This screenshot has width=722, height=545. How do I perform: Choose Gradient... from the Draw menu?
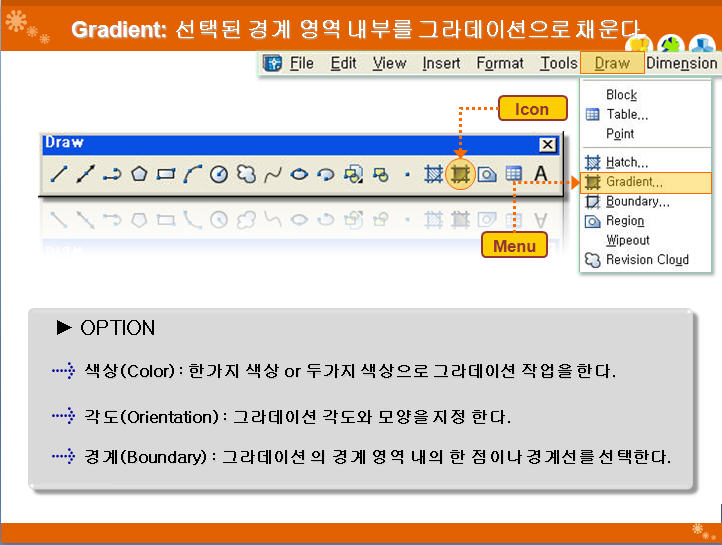click(x=634, y=182)
